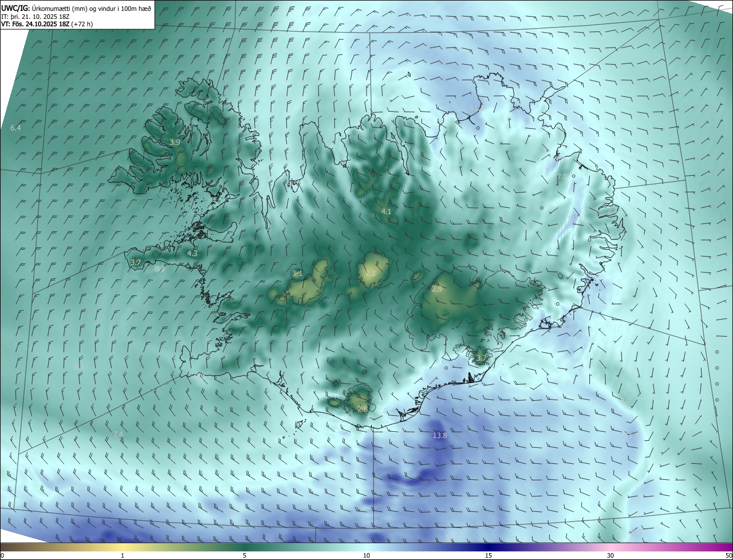Click the 7.0 value in east Iceland

click(x=562, y=177)
